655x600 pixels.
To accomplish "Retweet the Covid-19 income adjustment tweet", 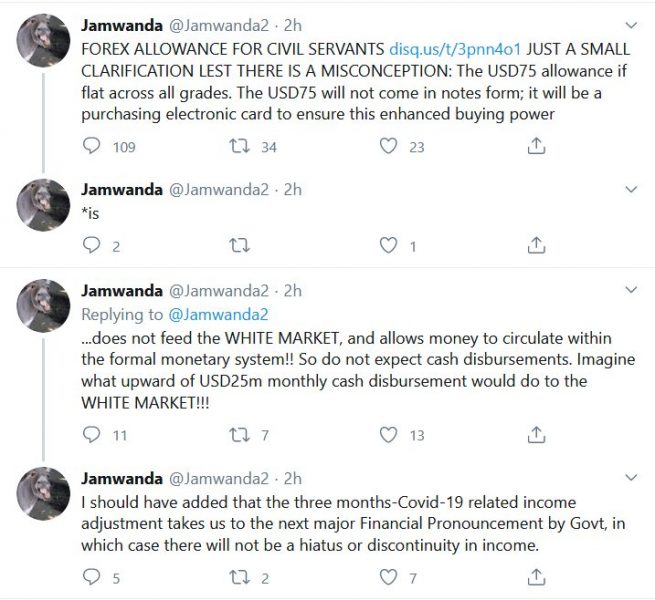I will tap(240, 577).
